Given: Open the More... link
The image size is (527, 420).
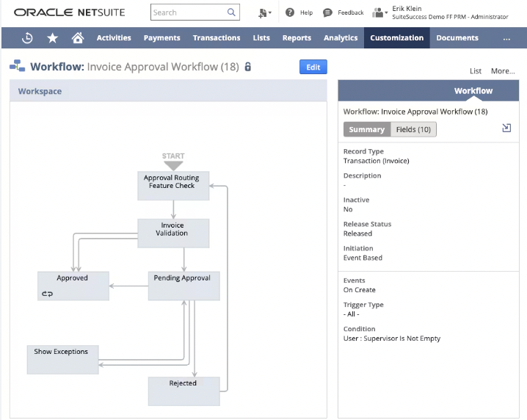Looking at the screenshot, I should [x=503, y=71].
